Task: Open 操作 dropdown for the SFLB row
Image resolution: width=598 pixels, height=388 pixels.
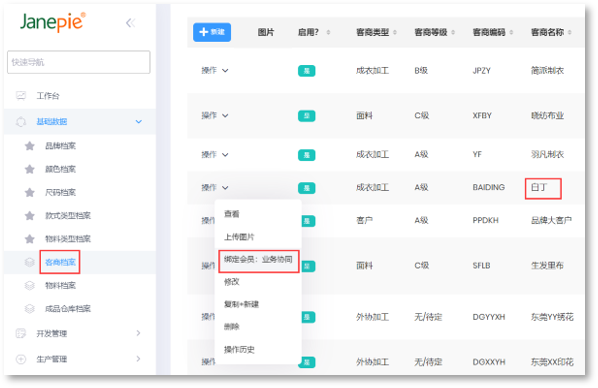Action: (208, 266)
